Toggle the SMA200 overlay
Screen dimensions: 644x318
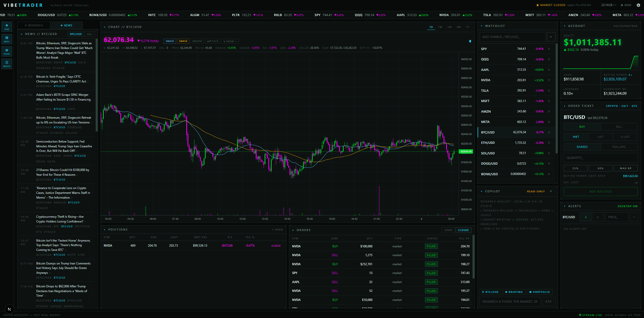[197, 41]
